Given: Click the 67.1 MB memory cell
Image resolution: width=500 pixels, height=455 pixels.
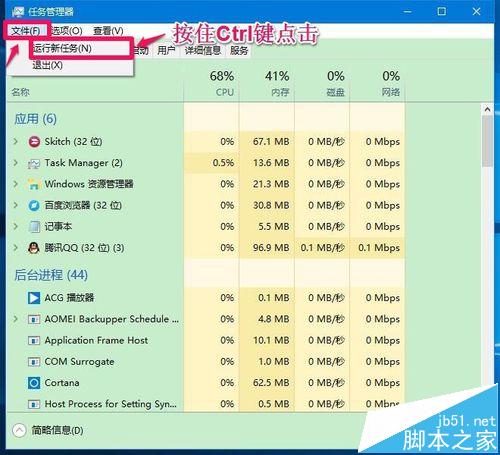Looking at the screenshot, I should [x=267, y=142].
